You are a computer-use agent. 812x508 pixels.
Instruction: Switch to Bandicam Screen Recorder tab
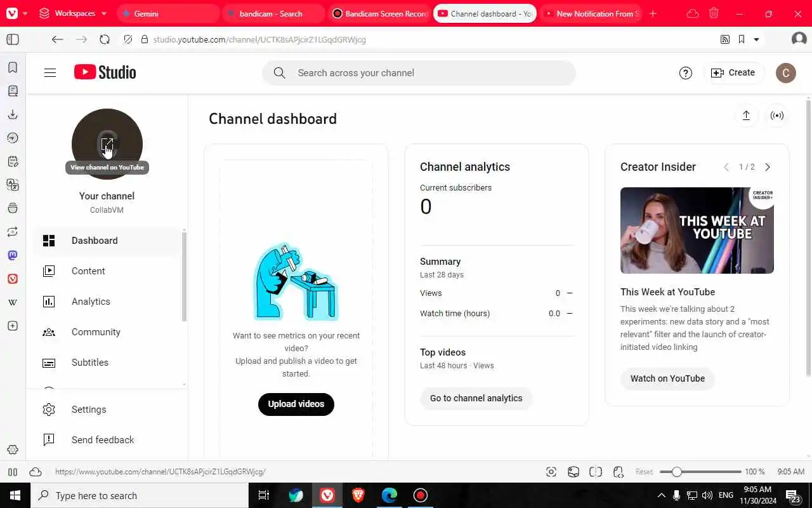click(x=379, y=13)
